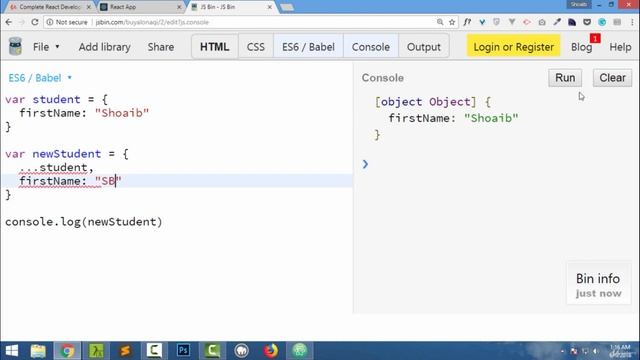
Task: Click firstName "Shoaib" in console output
Action: [x=453, y=118]
